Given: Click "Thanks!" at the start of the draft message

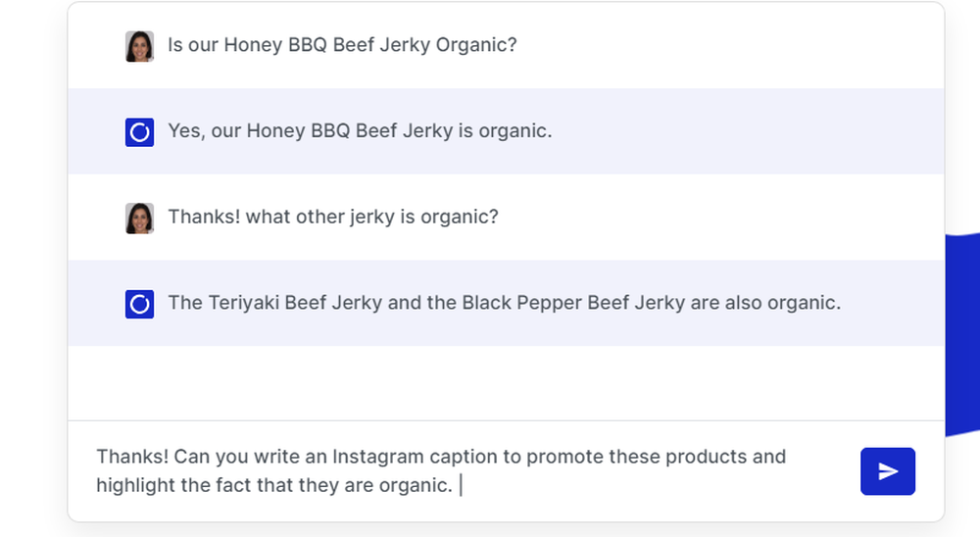Looking at the screenshot, I should (132, 457).
